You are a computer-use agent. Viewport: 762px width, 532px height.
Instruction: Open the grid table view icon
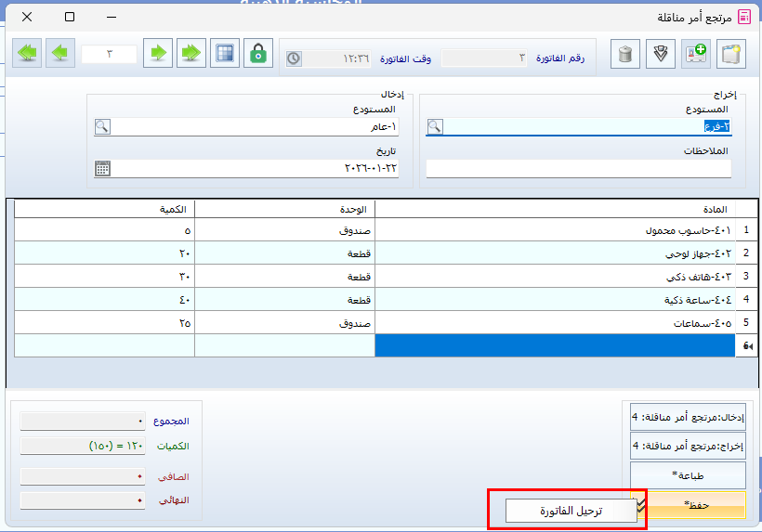pos(223,54)
